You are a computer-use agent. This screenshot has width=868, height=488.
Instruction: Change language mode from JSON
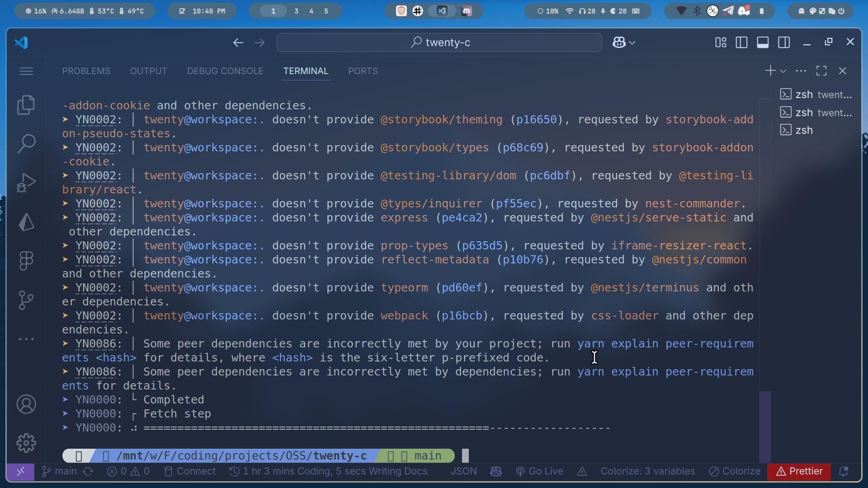coord(463,471)
